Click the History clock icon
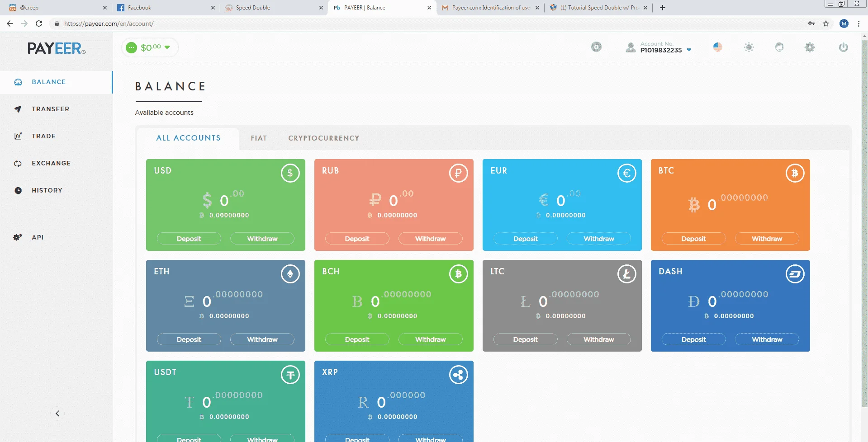Viewport: 868px width, 442px height. tap(18, 190)
